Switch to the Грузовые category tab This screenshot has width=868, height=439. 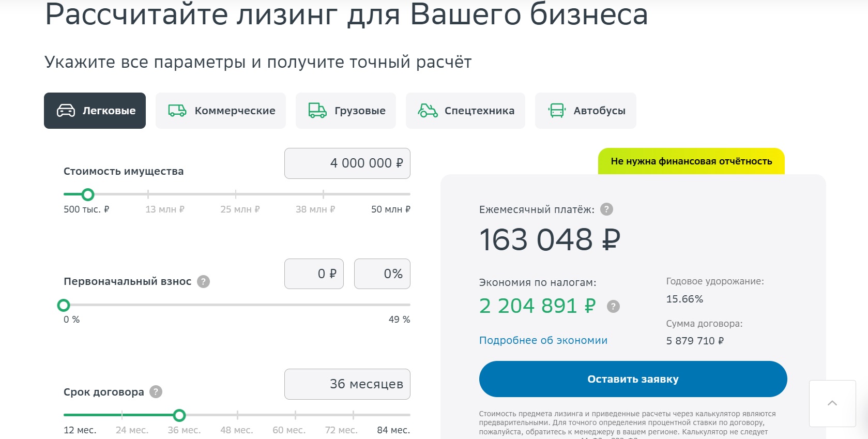pyautogui.click(x=345, y=110)
